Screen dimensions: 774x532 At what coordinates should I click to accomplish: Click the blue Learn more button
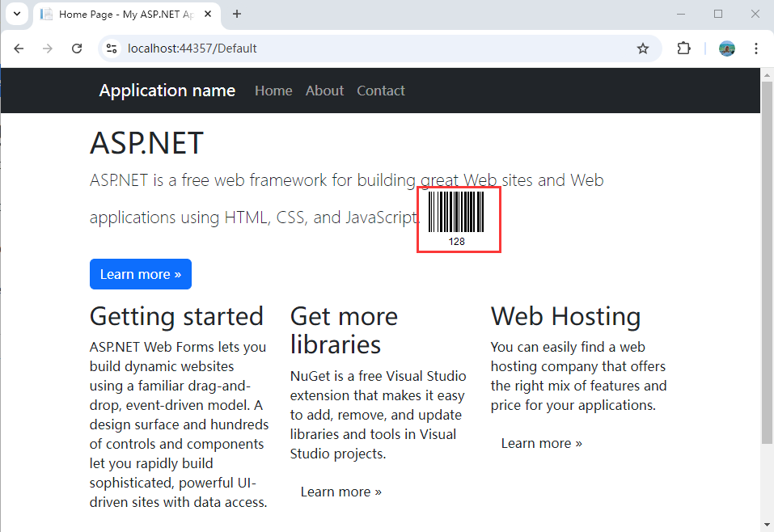pos(141,274)
